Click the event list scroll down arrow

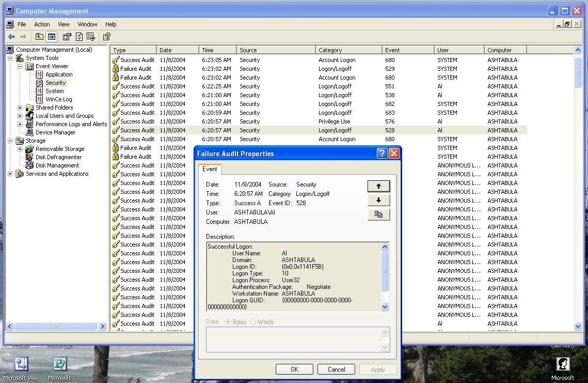coord(578,326)
